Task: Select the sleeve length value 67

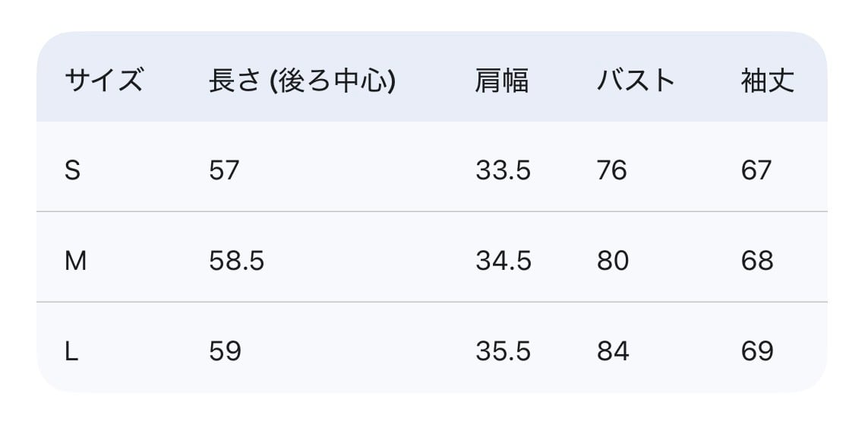Action: click(x=756, y=170)
